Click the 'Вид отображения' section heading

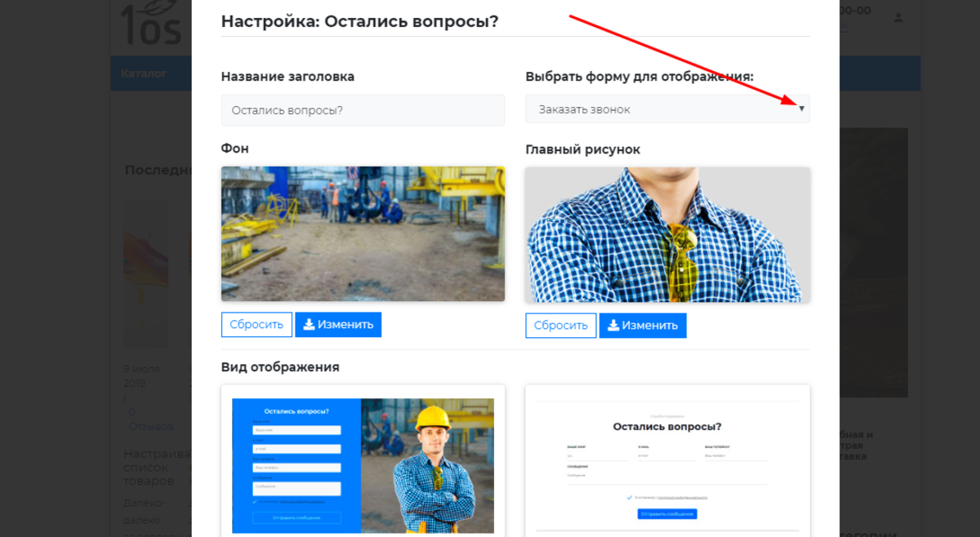(x=280, y=367)
